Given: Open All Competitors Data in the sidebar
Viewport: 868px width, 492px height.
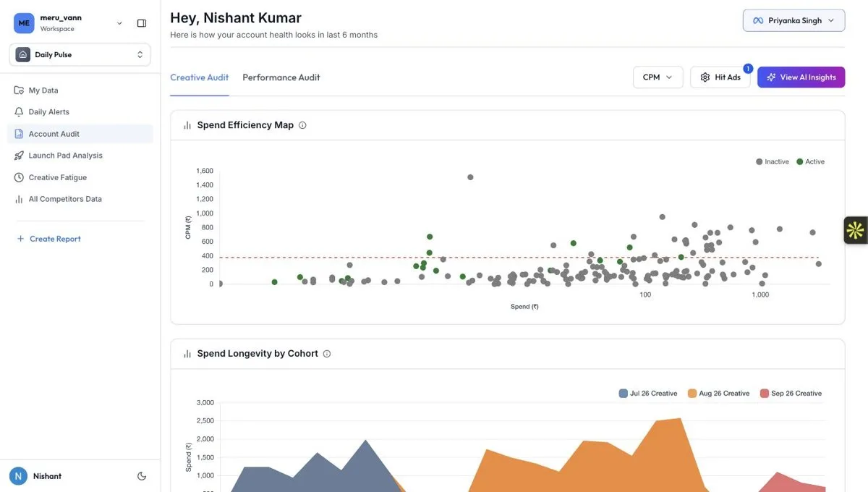Looking at the screenshot, I should tap(80, 199).
